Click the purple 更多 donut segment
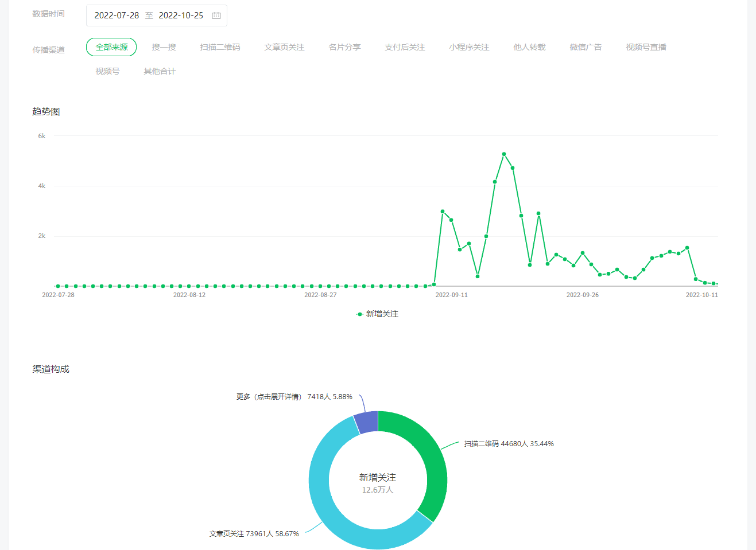 tap(366, 422)
